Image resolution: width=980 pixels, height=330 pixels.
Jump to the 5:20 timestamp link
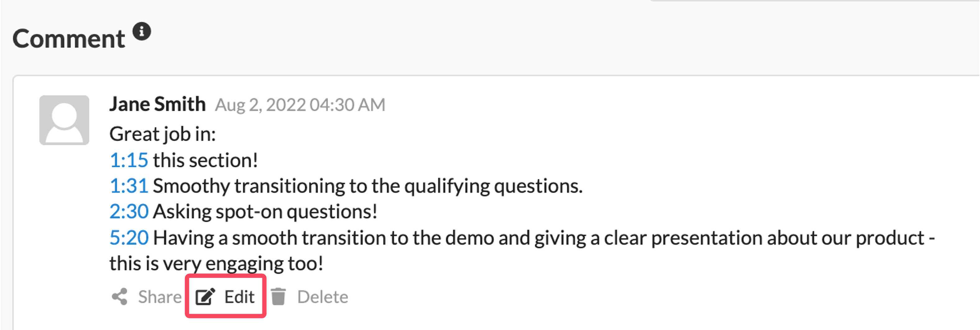(x=129, y=237)
